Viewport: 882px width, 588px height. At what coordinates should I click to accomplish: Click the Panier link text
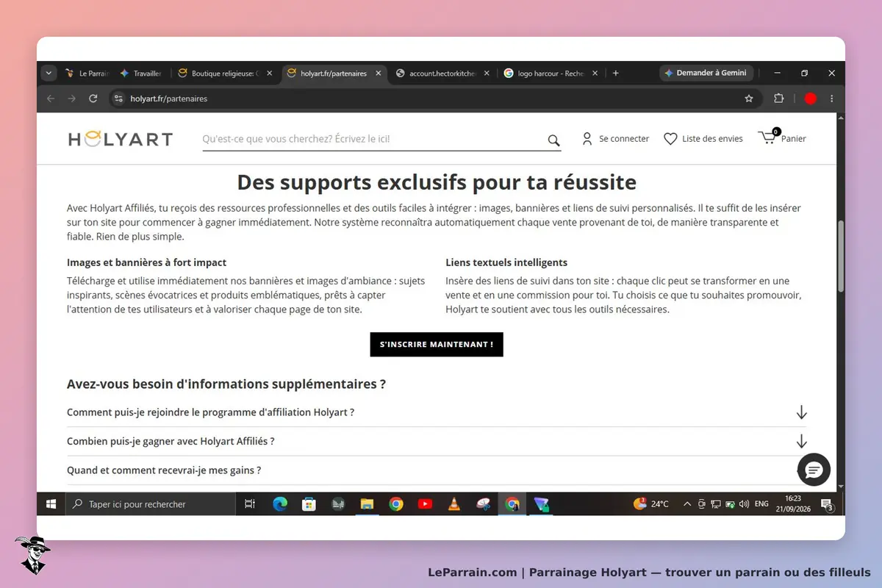794,138
